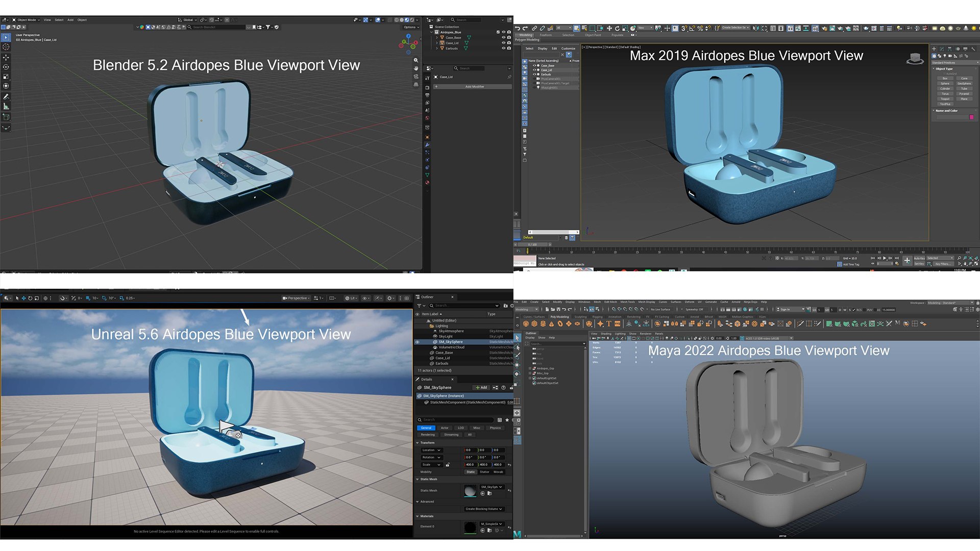Activate the Blender Move tool

tap(6, 58)
